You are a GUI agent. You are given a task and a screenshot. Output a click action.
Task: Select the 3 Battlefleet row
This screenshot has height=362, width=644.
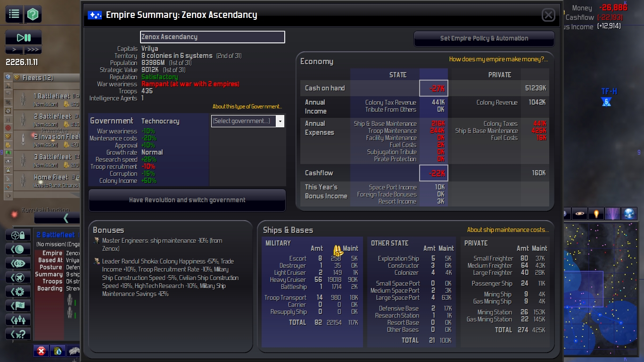coord(46,161)
